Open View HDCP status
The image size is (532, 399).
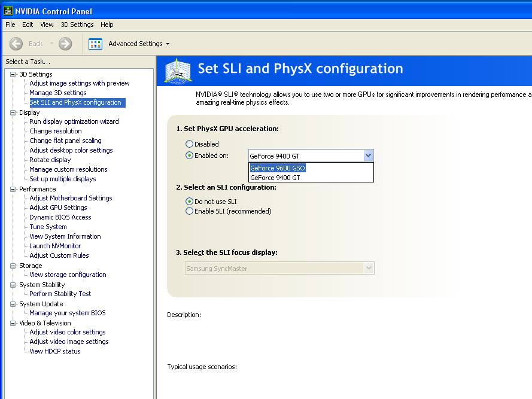(54, 351)
